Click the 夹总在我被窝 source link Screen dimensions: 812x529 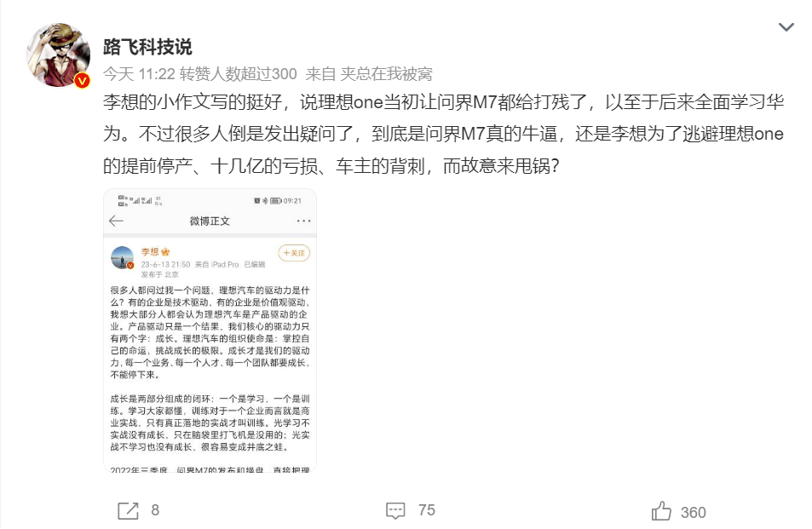386,74
